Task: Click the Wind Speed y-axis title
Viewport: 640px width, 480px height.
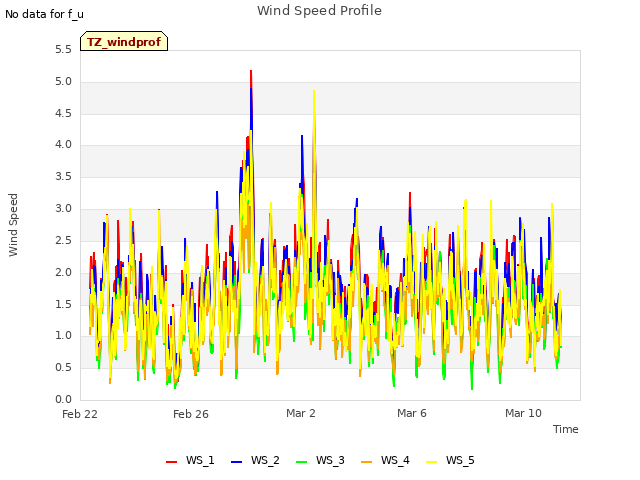Action: (13, 225)
